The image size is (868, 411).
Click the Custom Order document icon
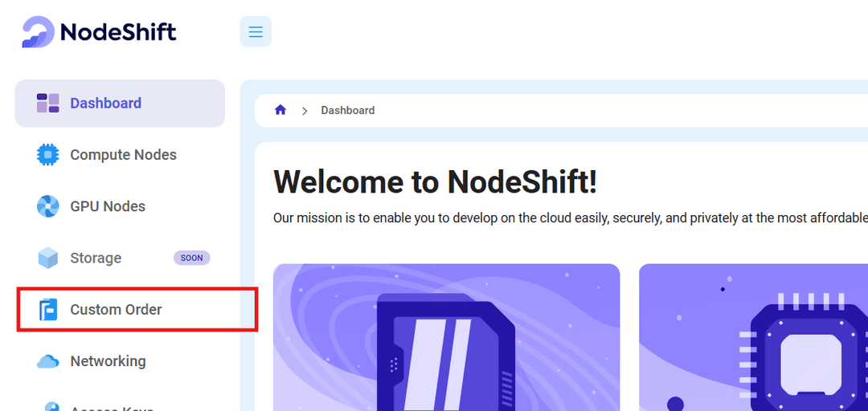(x=48, y=310)
